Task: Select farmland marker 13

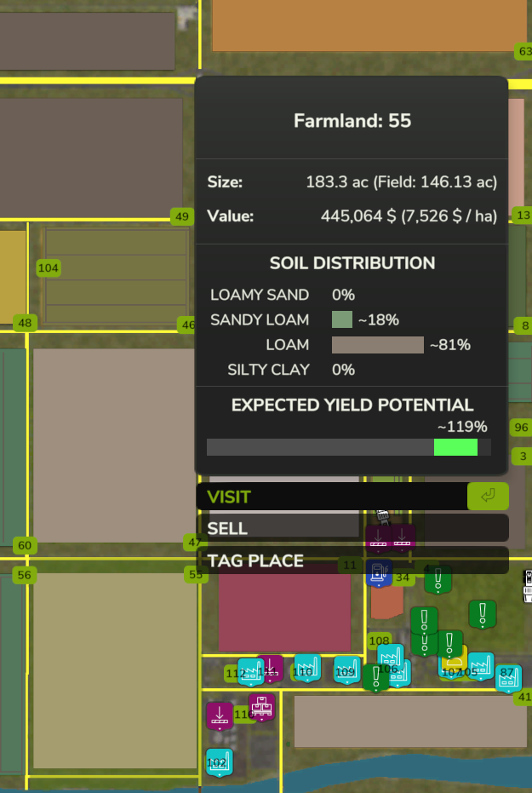Action: click(x=523, y=215)
